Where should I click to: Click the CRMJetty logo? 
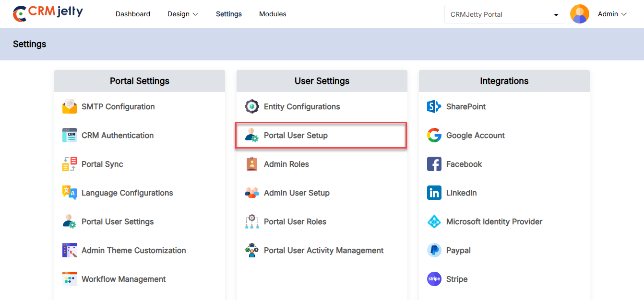pyautogui.click(x=48, y=13)
